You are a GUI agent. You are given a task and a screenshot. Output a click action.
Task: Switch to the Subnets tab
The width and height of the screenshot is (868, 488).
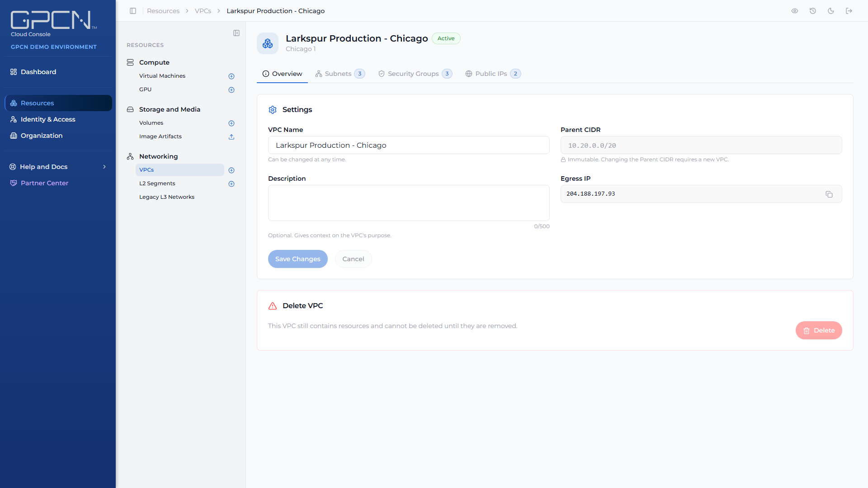click(x=340, y=74)
